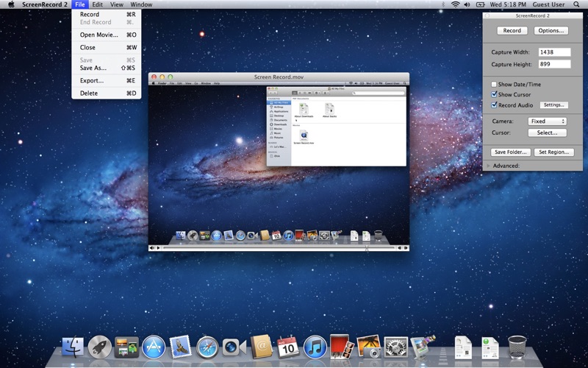Click the Set Region... button

pos(554,152)
